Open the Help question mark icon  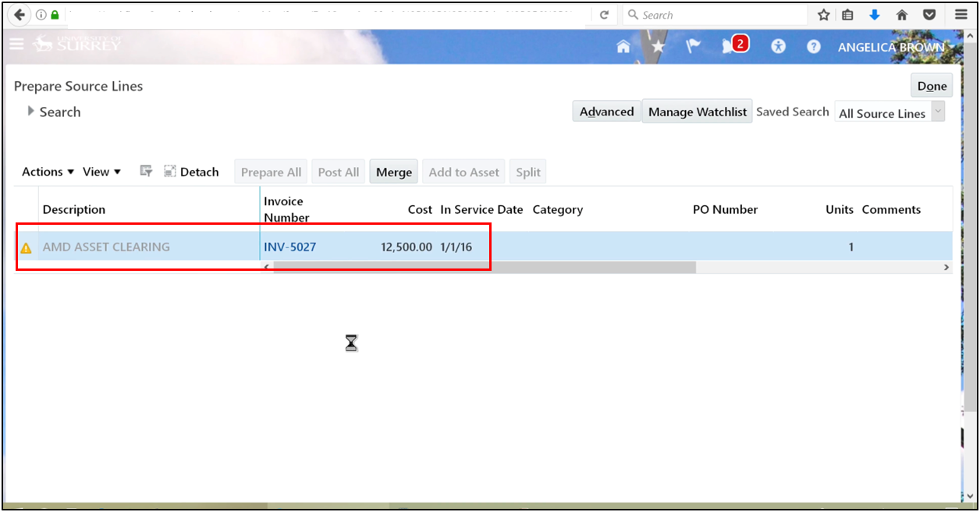[814, 47]
